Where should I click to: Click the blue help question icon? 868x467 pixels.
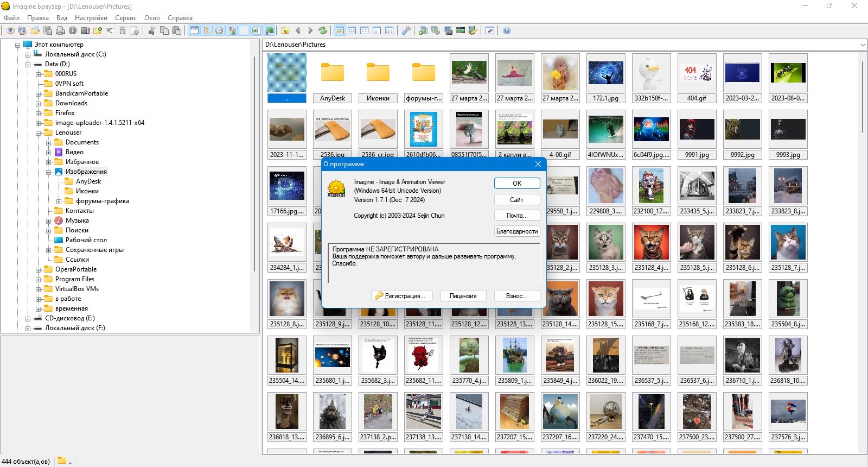tap(506, 30)
